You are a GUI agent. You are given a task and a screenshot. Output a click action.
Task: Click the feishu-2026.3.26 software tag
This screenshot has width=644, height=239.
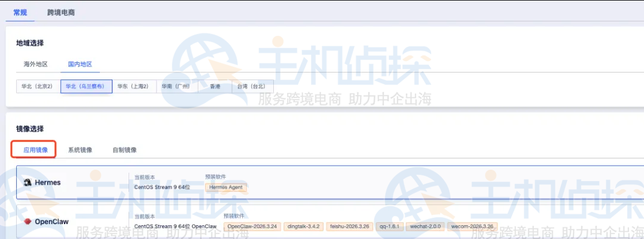tap(350, 226)
